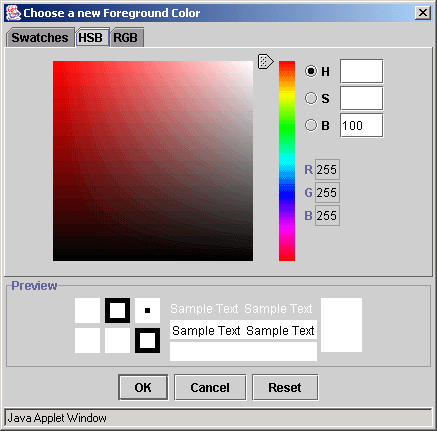Select the B brightness radio button
This screenshot has width=437, height=431.
coord(311,125)
